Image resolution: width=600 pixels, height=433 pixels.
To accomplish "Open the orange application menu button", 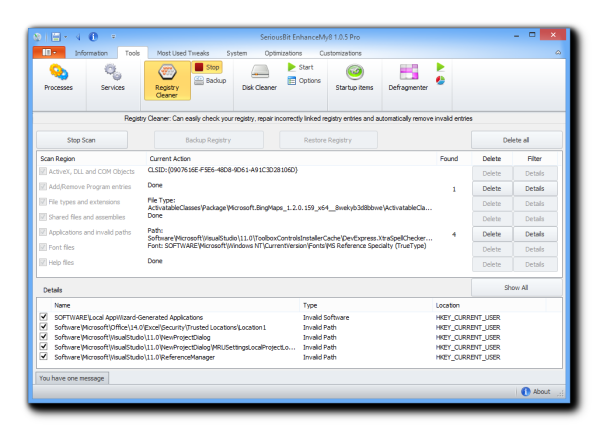I will [x=49, y=52].
